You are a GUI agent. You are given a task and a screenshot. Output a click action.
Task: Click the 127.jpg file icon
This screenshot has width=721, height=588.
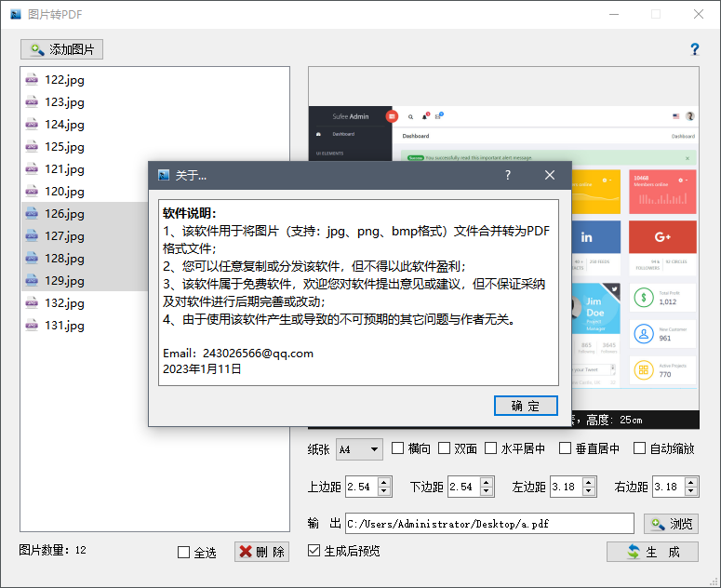point(32,235)
